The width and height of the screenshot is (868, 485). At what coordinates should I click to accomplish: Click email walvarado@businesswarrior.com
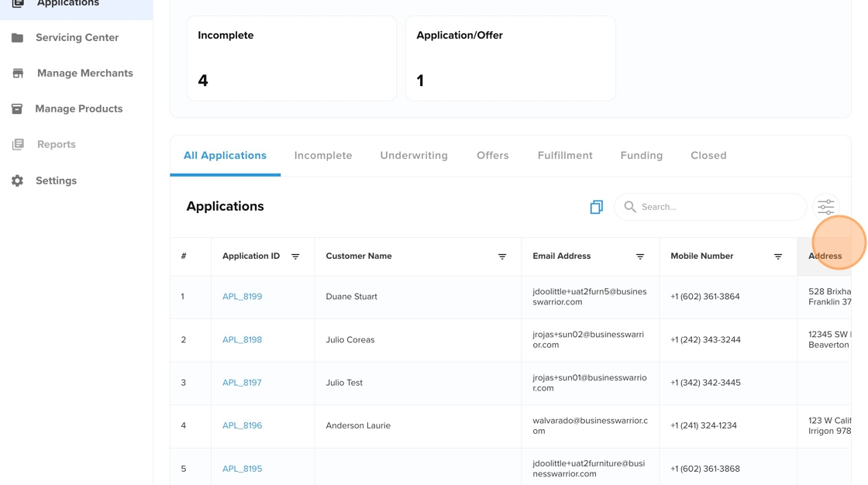pos(590,426)
